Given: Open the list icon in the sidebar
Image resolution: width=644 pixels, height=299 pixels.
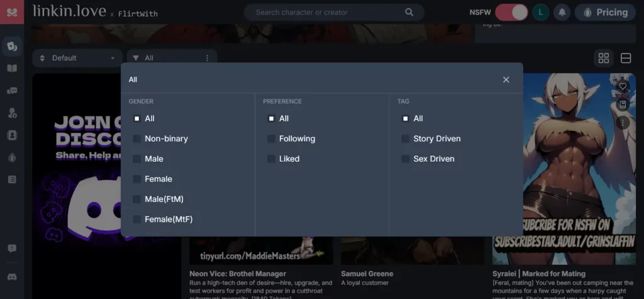Looking at the screenshot, I should click(12, 179).
